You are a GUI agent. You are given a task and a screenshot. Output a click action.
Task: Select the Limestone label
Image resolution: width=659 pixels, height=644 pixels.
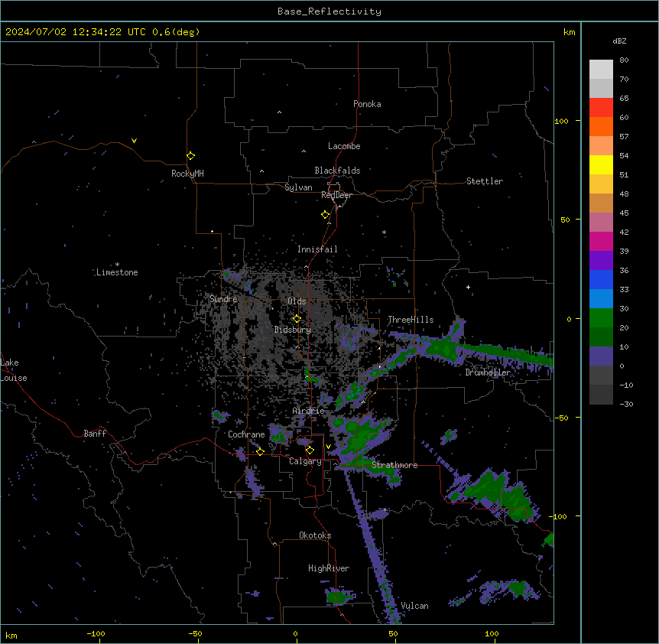[117, 272]
